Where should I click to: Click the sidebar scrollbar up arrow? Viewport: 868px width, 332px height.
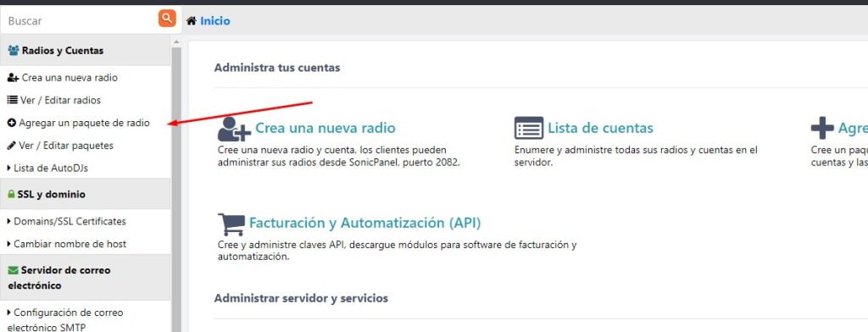click(176, 41)
